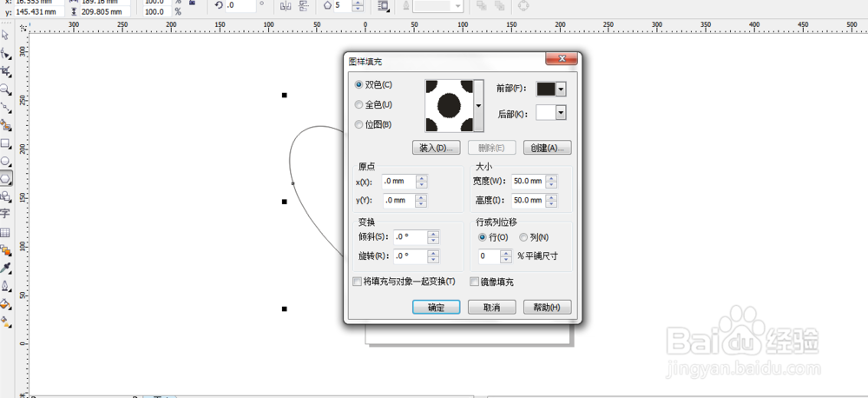The image size is (868, 398).
Task: Click the ruler origin corner icon
Action: (23, 27)
